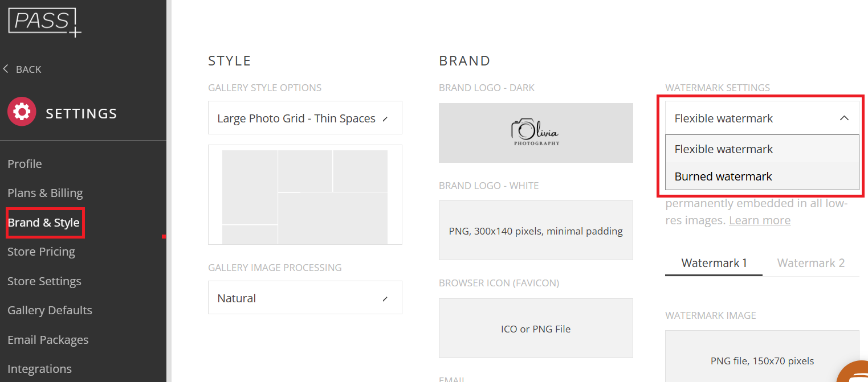
Task: Open the Gallery Image Processing dropdown
Action: (305, 298)
